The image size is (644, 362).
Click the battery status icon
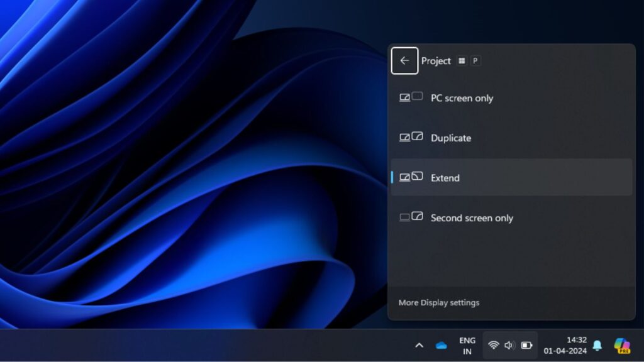(x=526, y=345)
